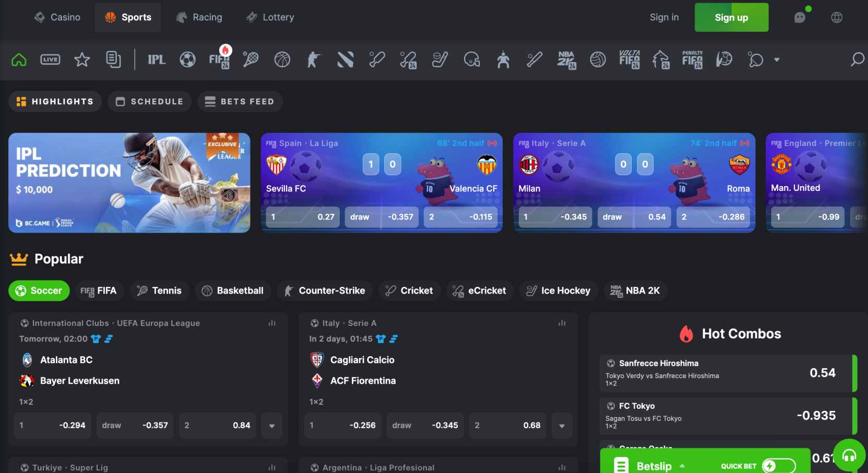Expand more markets for Cagliari match
This screenshot has height=473, width=868.
point(562,426)
